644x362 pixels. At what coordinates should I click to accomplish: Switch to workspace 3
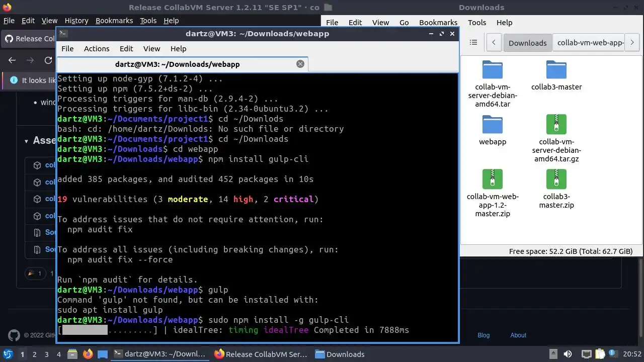click(46, 354)
